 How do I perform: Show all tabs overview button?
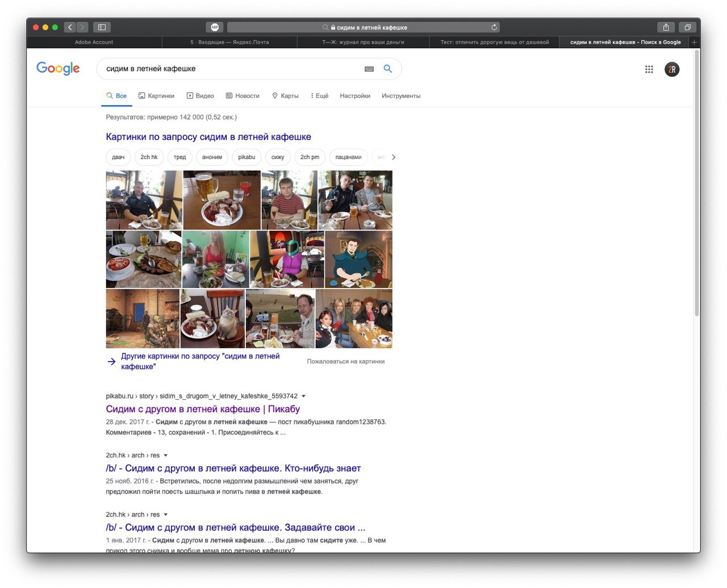click(687, 27)
